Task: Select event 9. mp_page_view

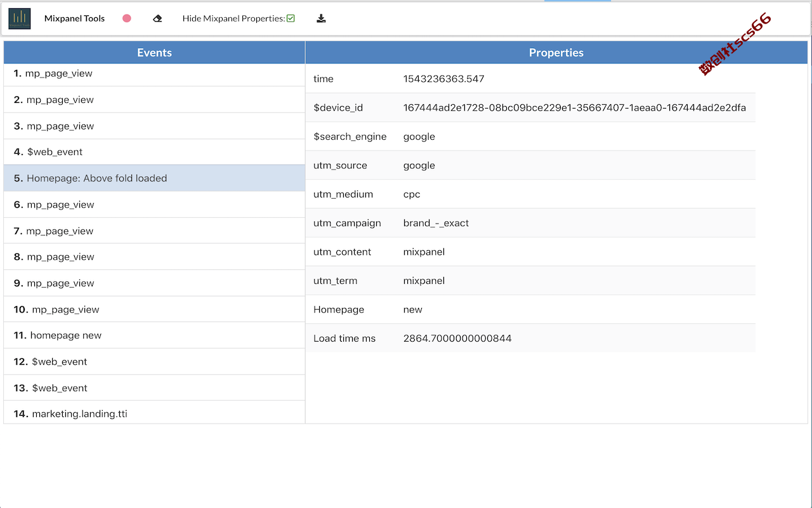Action: coord(154,283)
